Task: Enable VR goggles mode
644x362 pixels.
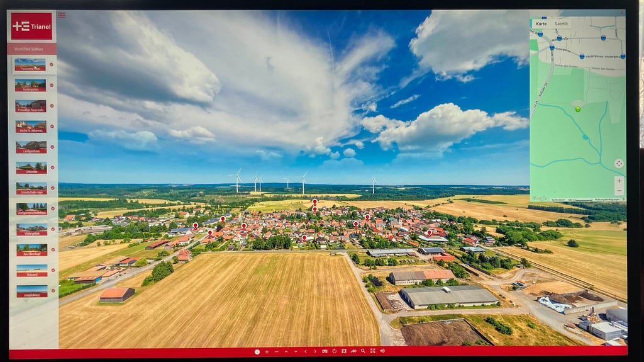Action: click(x=325, y=351)
